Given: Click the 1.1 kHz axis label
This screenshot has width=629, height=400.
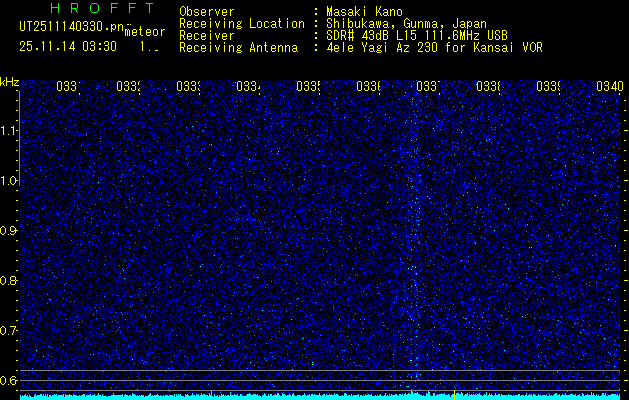Looking at the screenshot, I should point(9,131).
